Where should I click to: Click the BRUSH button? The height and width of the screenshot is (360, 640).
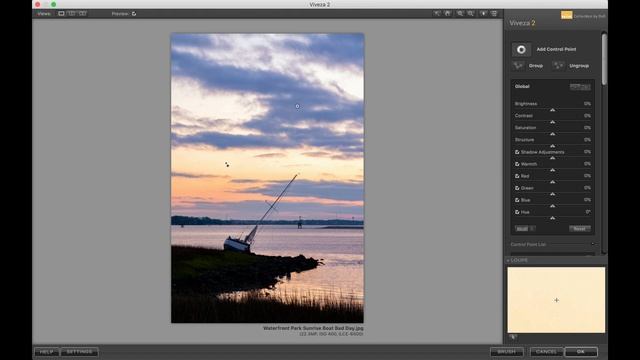507,352
